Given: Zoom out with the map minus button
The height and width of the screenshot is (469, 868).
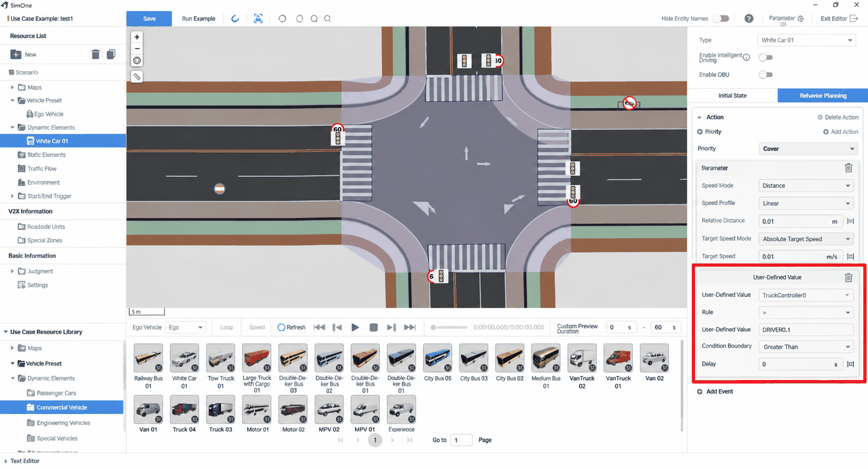Looking at the screenshot, I should tap(137, 49).
